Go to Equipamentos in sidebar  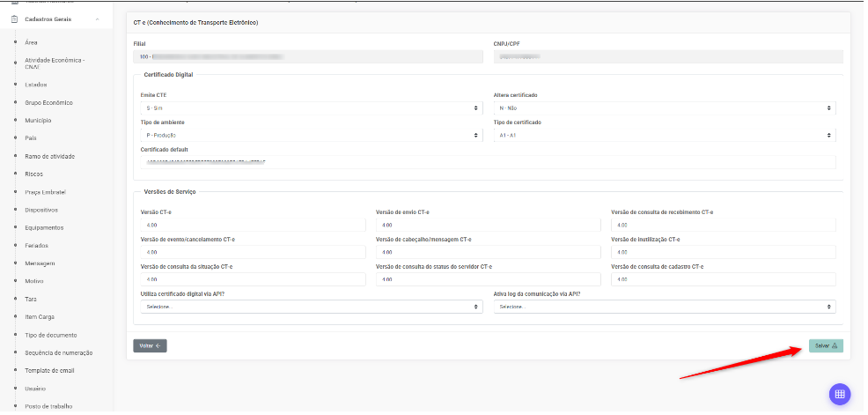click(x=44, y=229)
